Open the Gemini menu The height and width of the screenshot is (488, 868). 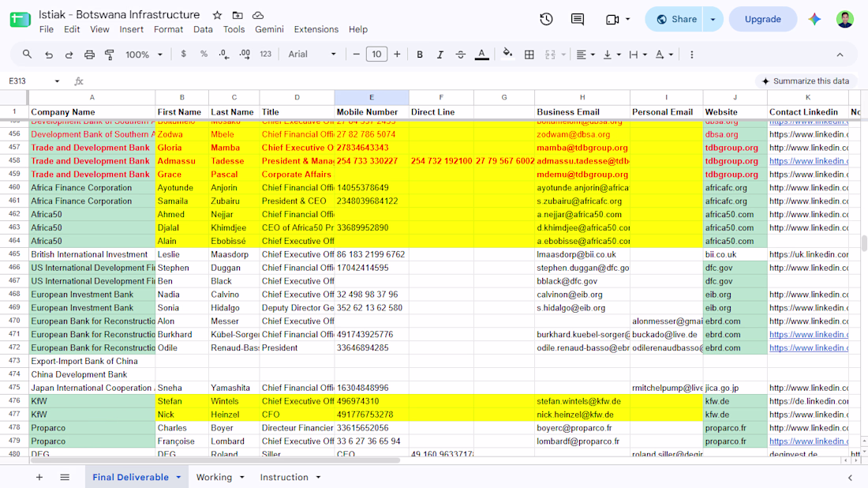point(269,29)
